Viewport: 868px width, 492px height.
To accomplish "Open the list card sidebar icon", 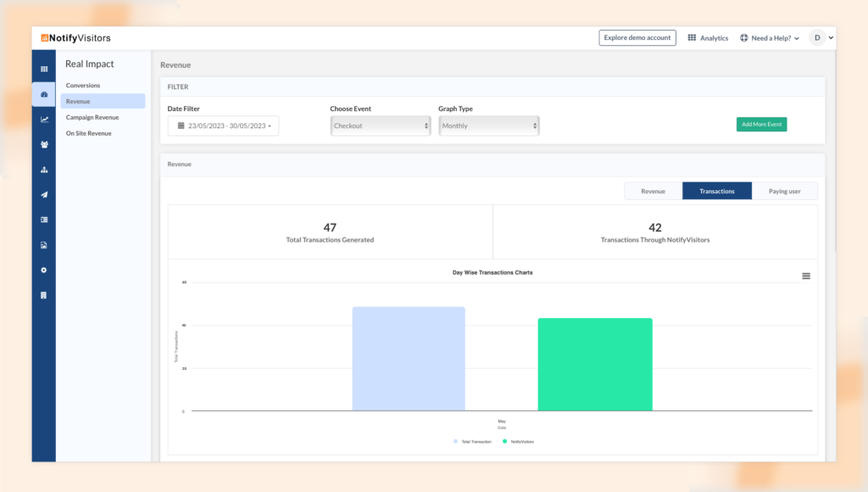I will 44,220.
